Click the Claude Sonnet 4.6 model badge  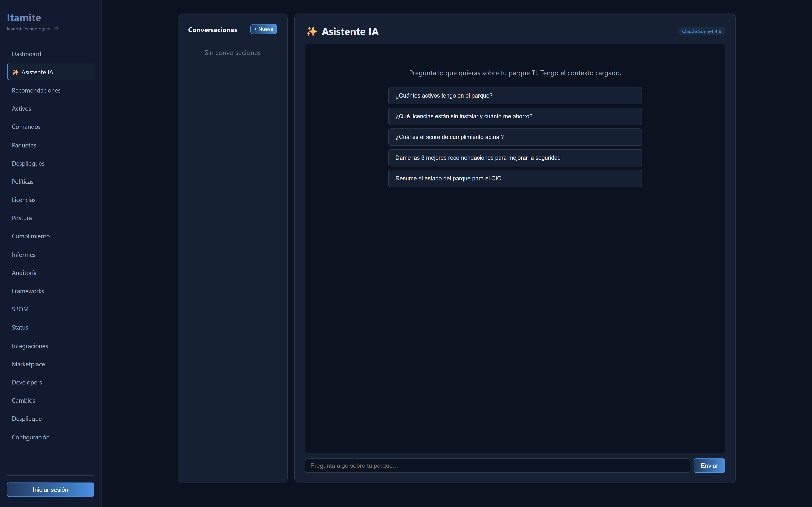click(701, 31)
